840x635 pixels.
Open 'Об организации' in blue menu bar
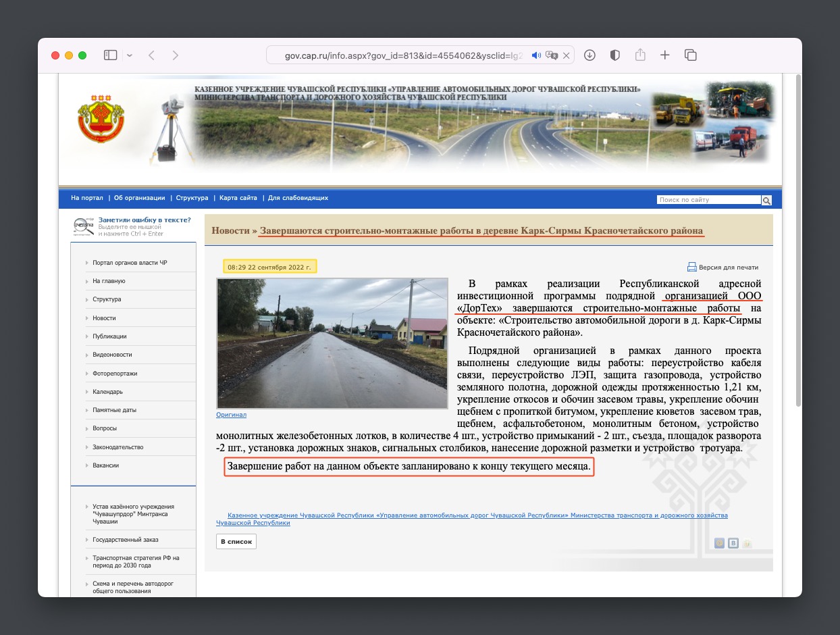pyautogui.click(x=139, y=198)
